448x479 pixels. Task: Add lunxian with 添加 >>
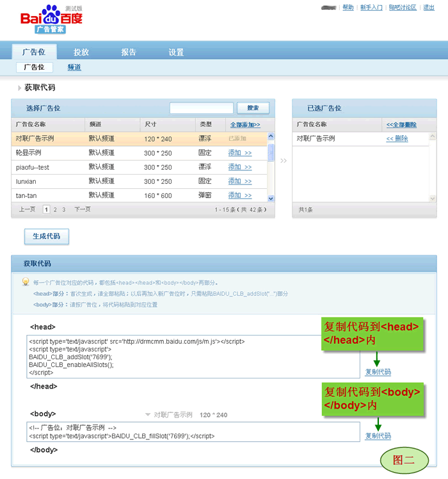pos(240,181)
